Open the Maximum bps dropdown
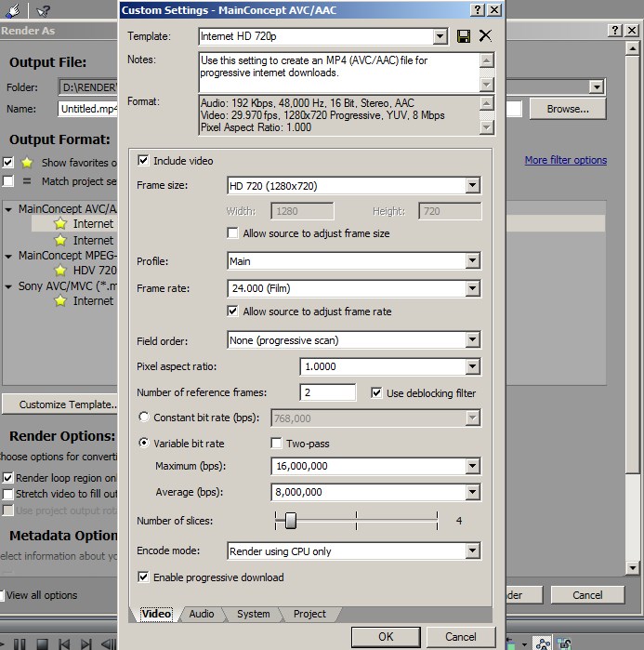The width and height of the screenshot is (644, 650). [x=472, y=466]
